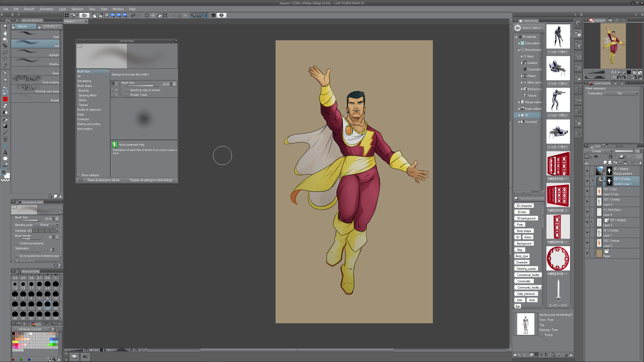Screen dimensions: 644x362
Task: Select the Text tool
Action: point(5,152)
